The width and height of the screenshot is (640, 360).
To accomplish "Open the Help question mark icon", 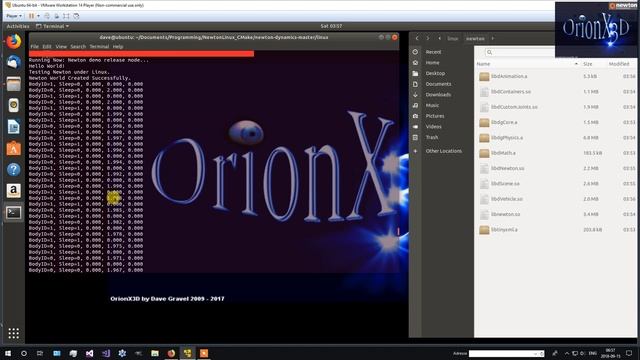I will click(13, 169).
